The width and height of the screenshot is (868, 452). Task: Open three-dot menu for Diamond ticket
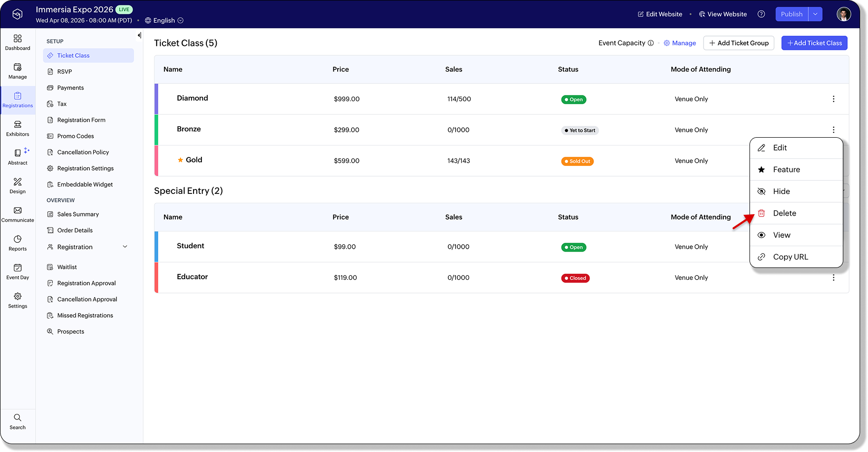tap(833, 99)
